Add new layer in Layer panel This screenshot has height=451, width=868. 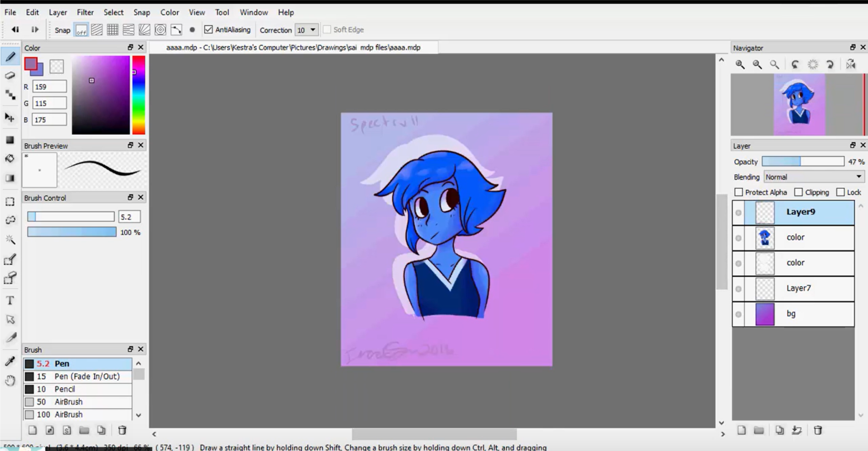(x=742, y=431)
